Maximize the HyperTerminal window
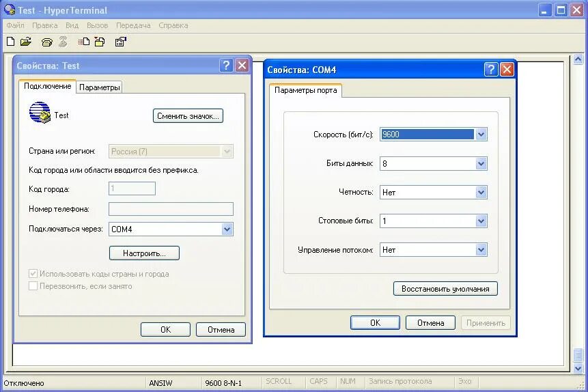Viewport: 588px width, 392px height. (561, 10)
